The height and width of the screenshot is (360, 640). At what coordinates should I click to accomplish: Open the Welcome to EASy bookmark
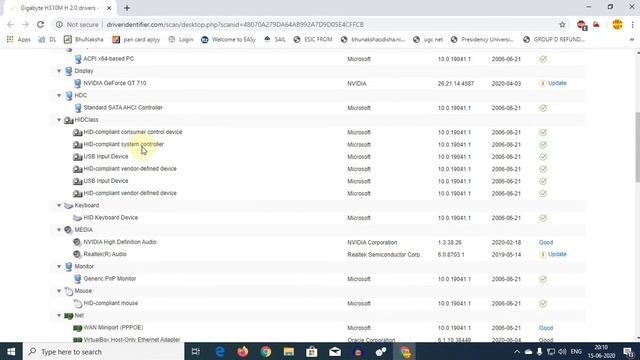(x=228, y=40)
